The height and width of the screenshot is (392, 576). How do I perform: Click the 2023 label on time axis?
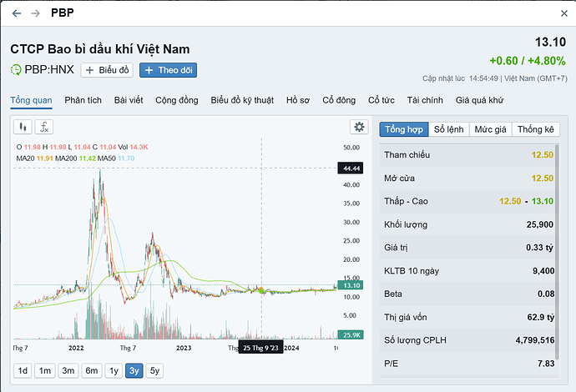tap(184, 348)
